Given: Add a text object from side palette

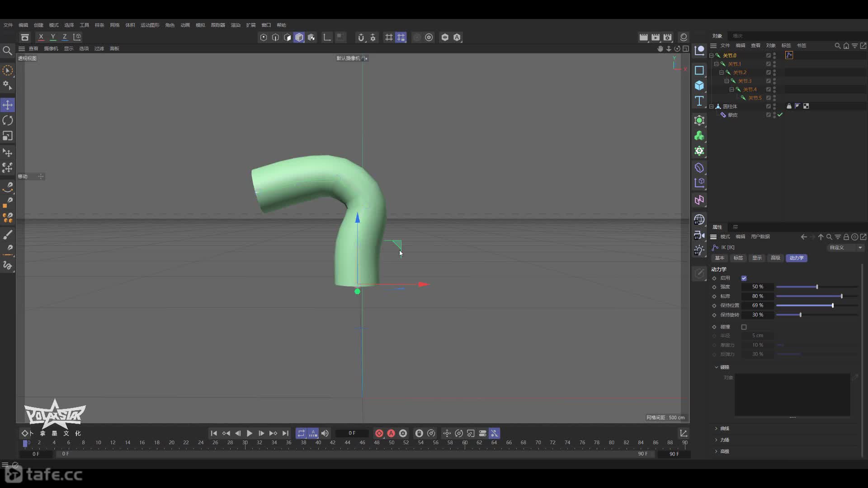Looking at the screenshot, I should (699, 101).
